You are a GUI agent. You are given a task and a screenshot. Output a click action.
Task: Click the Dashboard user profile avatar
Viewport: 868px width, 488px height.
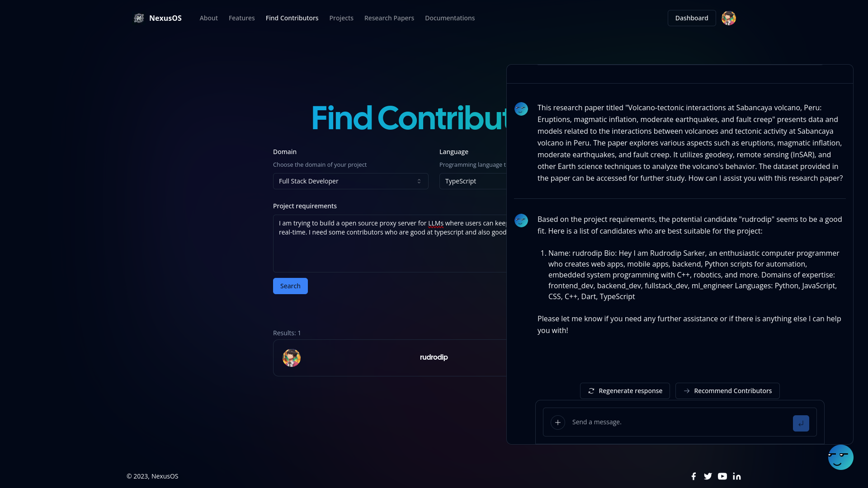[x=728, y=18]
